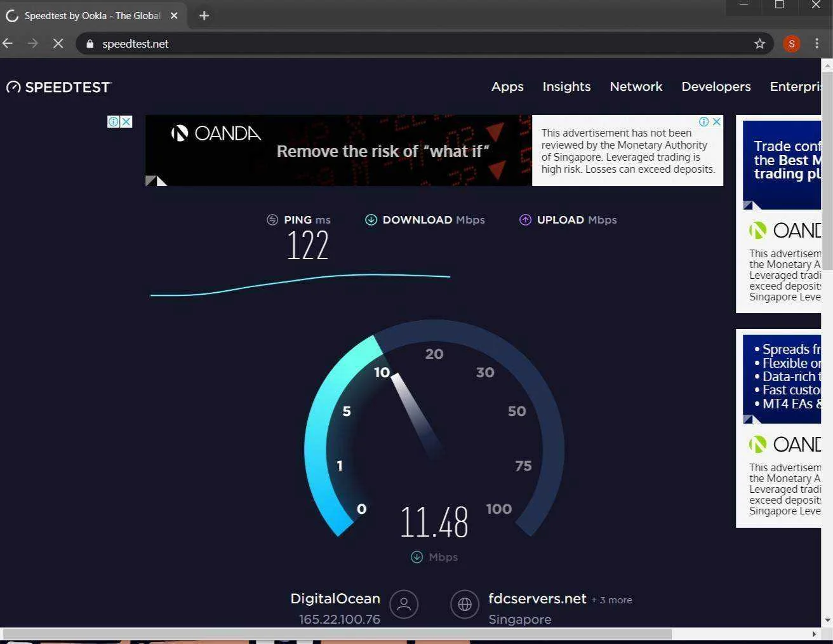This screenshot has width=833, height=644.
Task: Click the scroll right arrow on horizontal scrollbar
Action: pos(814,634)
